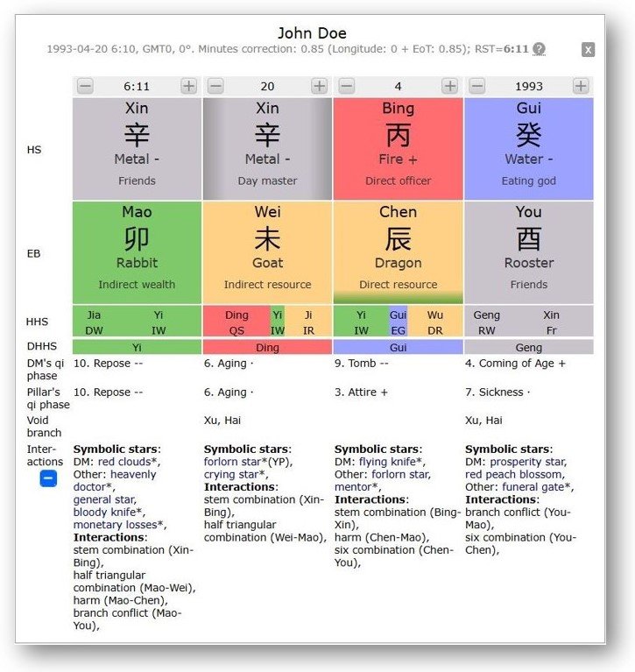Click the Gui Water year stem cell

point(528,147)
